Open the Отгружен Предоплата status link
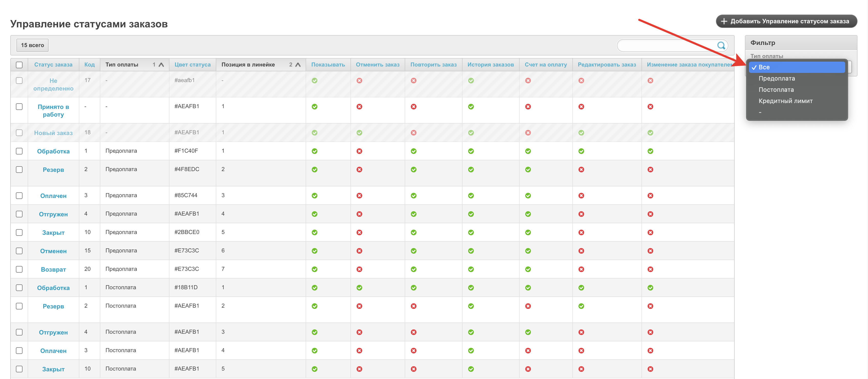868x379 pixels. click(x=53, y=214)
